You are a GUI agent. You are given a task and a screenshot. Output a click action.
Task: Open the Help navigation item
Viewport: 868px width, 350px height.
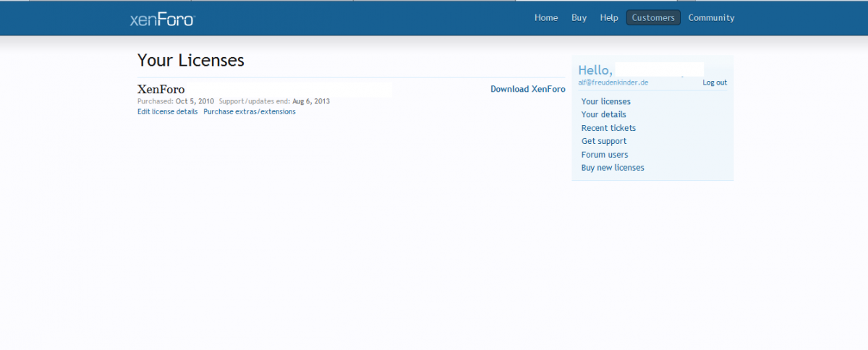[609, 17]
